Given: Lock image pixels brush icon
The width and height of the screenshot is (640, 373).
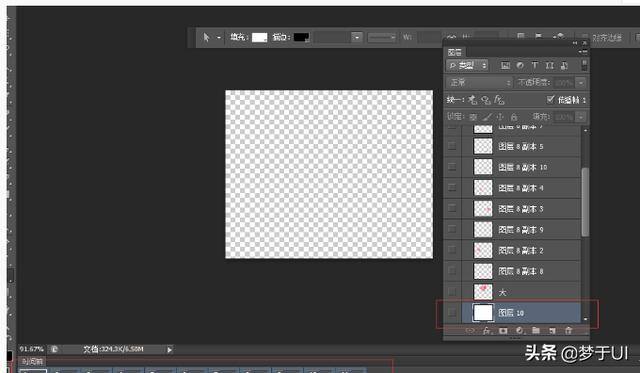Looking at the screenshot, I should click(x=487, y=117).
